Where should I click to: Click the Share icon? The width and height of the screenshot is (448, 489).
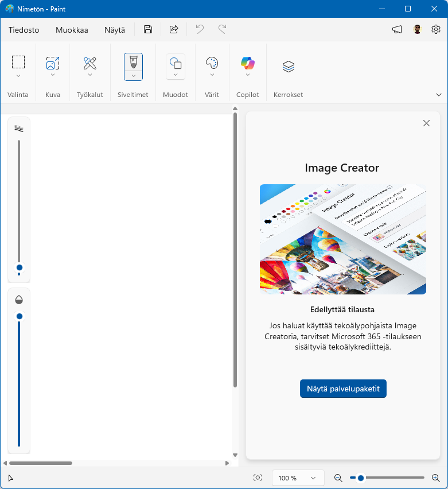(174, 30)
